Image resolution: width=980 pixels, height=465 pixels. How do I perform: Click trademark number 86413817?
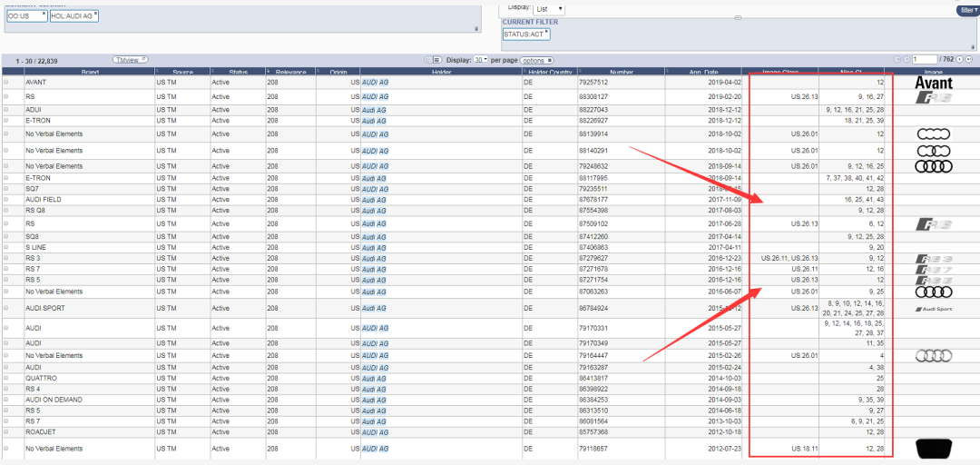[x=593, y=378]
